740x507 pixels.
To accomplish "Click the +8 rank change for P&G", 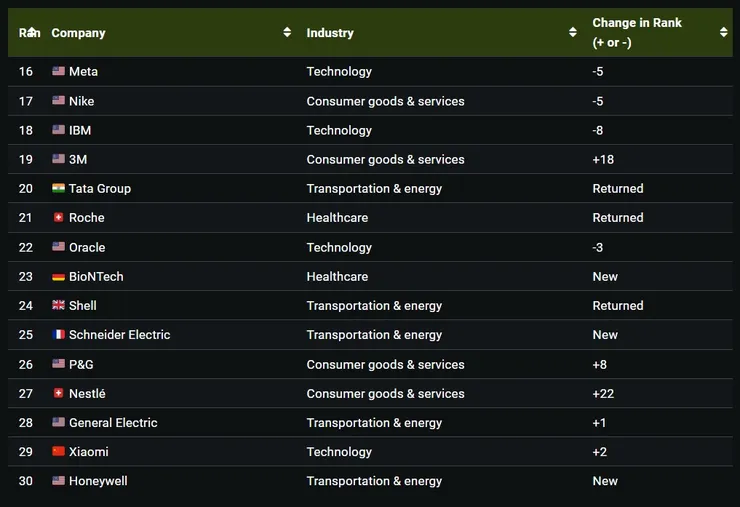I will [x=600, y=364].
